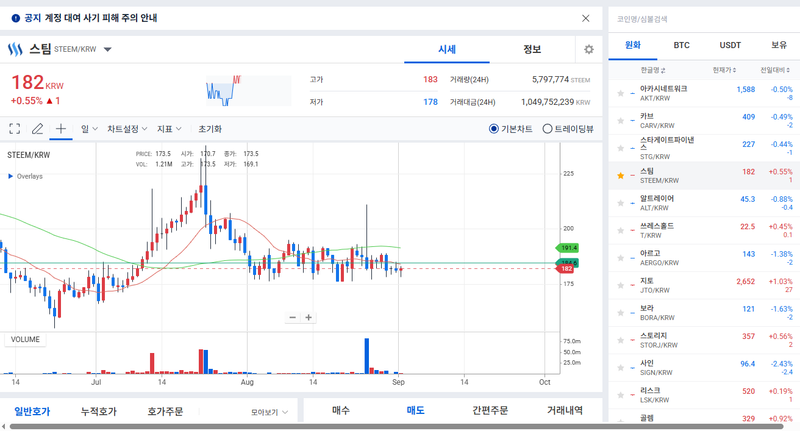Select the 보유 holdings tab
Image resolution: width=800 pixels, height=431 pixels.
pos(779,45)
